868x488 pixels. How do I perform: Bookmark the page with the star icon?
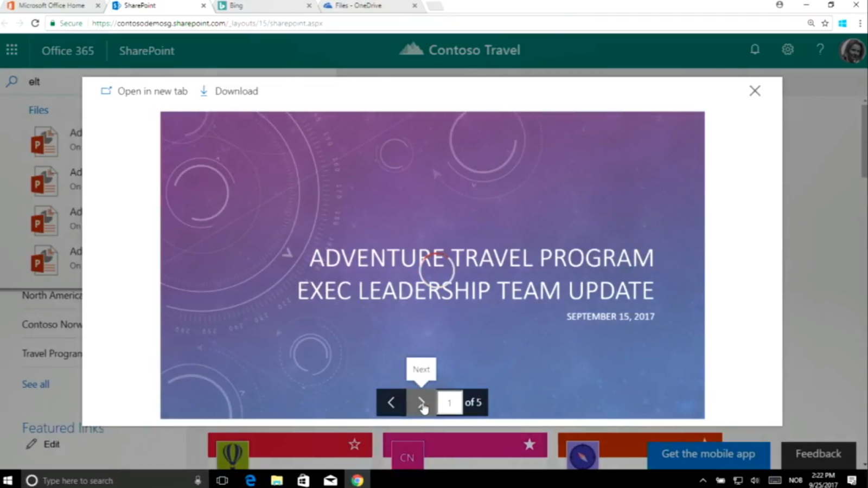[825, 23]
